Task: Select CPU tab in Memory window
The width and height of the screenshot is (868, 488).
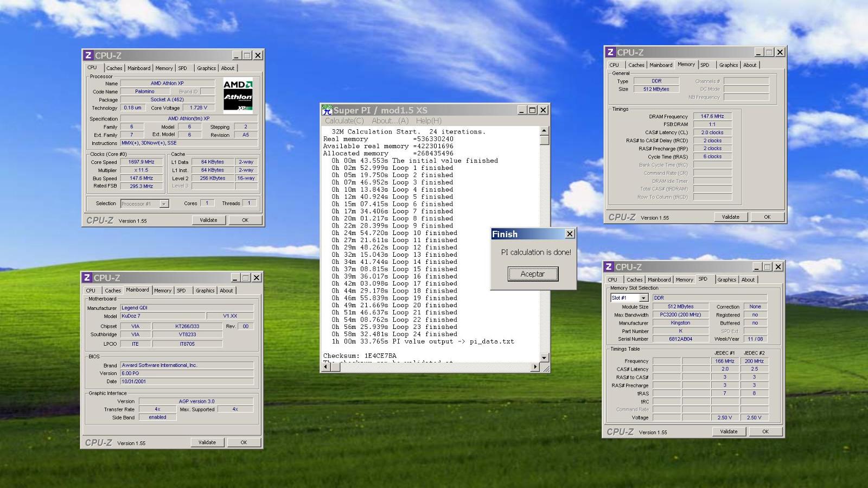Action: pos(614,65)
